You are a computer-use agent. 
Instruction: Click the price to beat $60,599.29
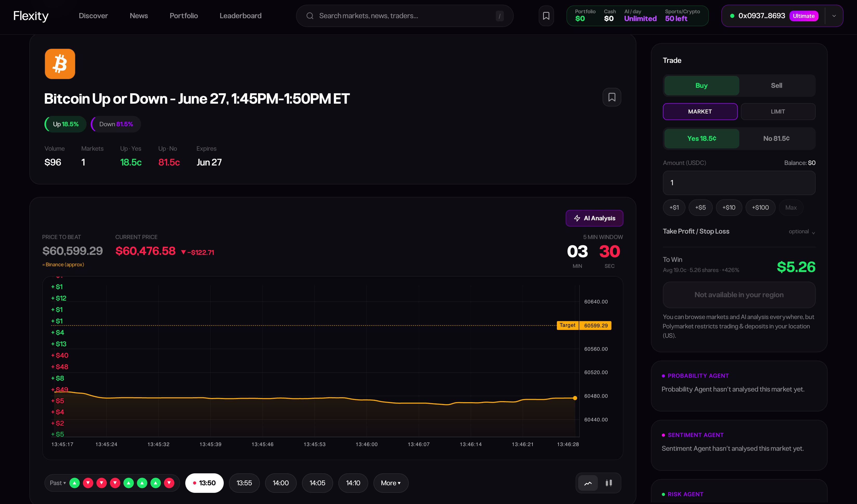(72, 251)
